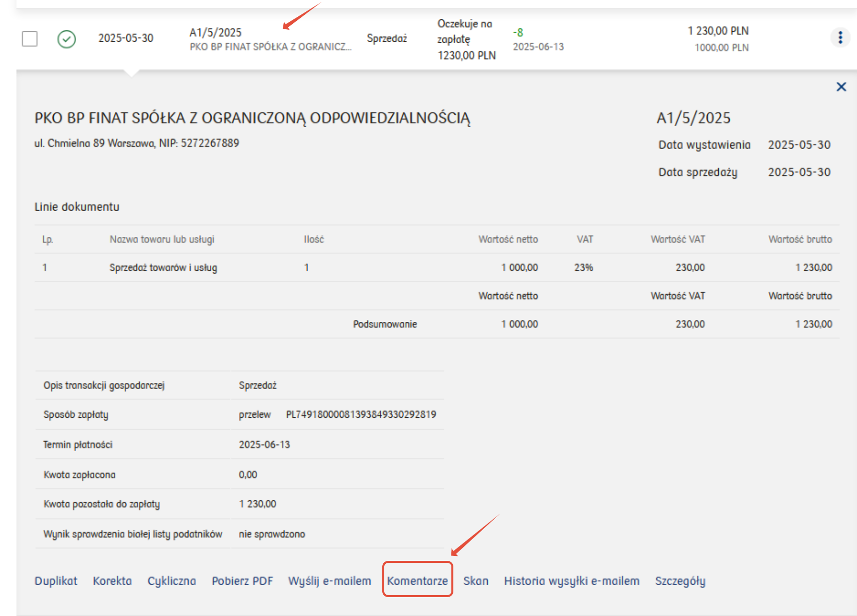Viewport: 857px width, 616px height.
Task: Click the 23% VAT rate cell
Action: (x=584, y=267)
